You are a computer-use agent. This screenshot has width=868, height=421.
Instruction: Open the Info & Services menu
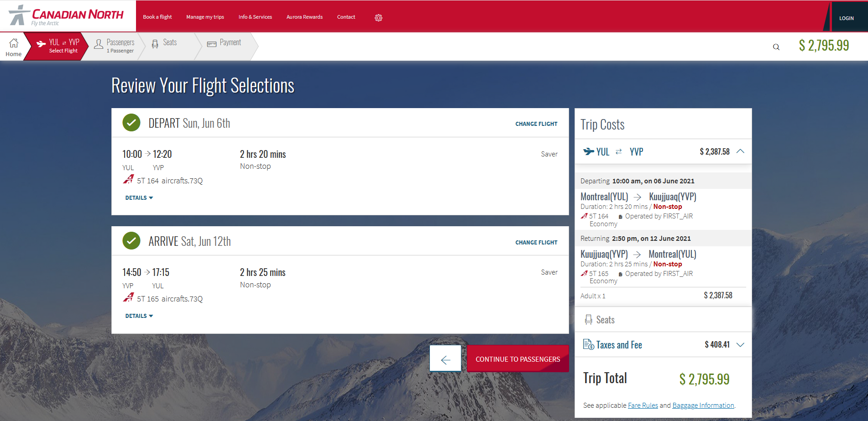(x=255, y=17)
